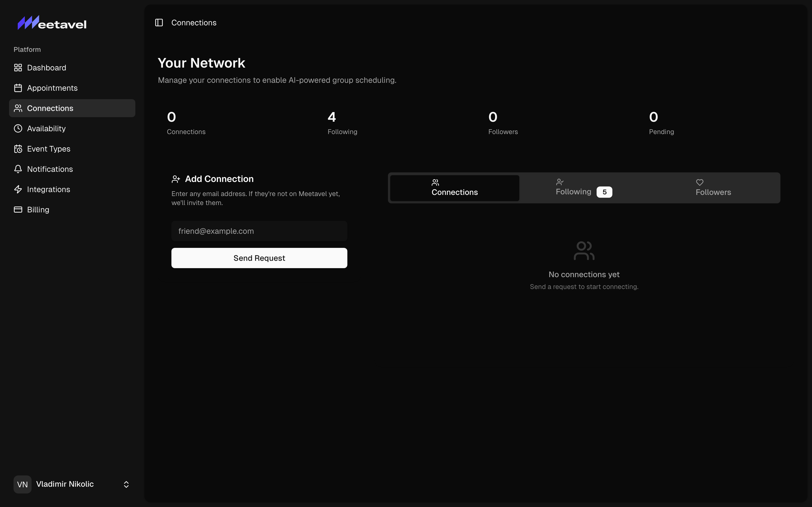Toggle the sidebar panel icon

[159, 23]
